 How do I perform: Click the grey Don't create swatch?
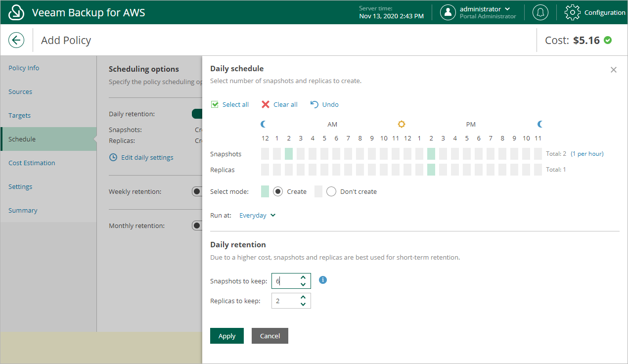click(318, 191)
